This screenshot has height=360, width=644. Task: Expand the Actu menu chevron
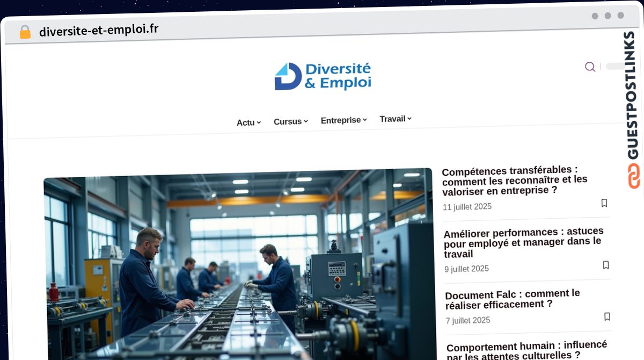click(x=259, y=123)
